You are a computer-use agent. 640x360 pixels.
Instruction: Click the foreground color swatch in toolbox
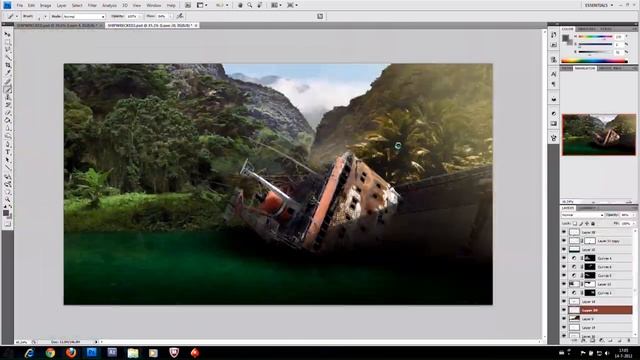point(6,212)
